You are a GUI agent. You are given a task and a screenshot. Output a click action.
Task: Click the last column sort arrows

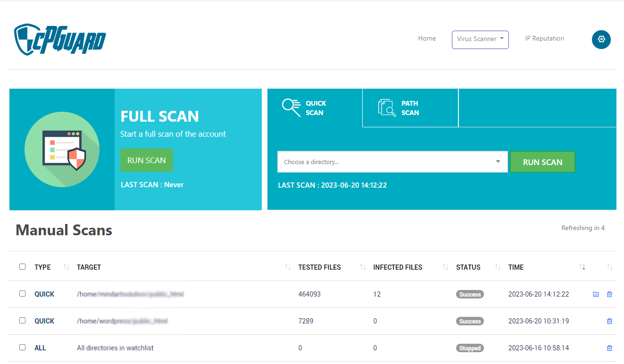click(x=609, y=267)
